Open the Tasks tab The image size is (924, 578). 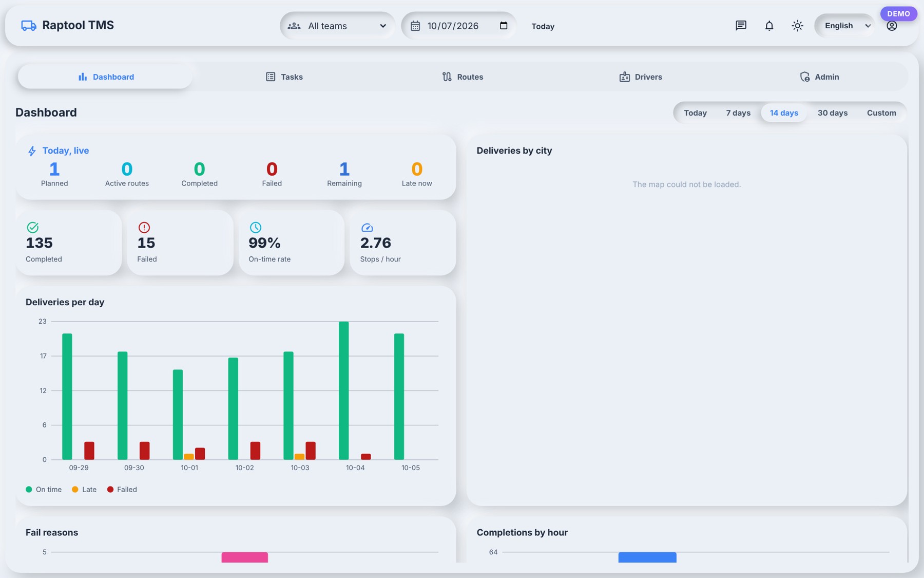[x=284, y=77]
